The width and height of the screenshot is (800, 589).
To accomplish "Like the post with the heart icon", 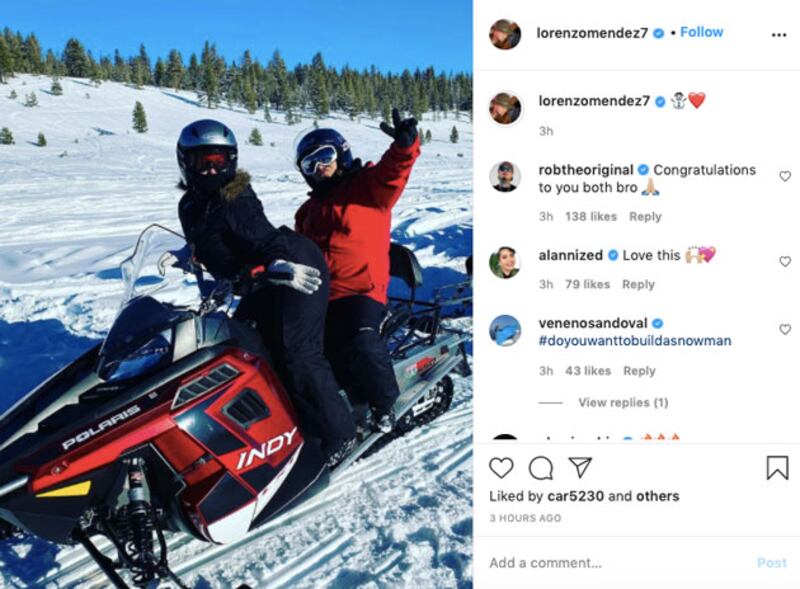I will (501, 468).
